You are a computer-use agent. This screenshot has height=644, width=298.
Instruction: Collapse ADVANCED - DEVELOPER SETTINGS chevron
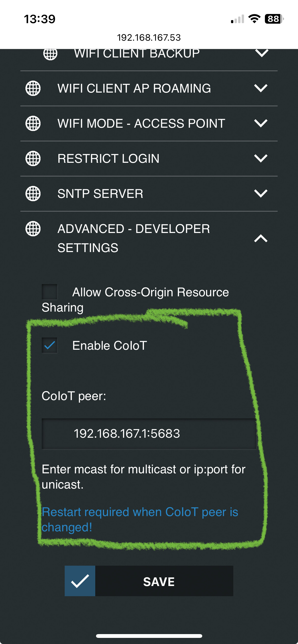point(261,238)
